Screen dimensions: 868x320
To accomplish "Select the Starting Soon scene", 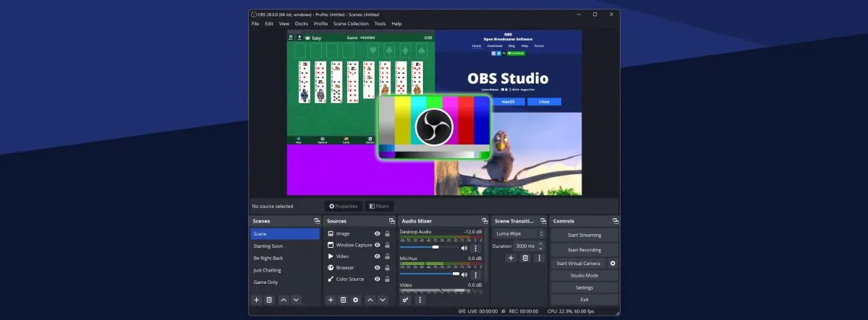I will coord(285,246).
